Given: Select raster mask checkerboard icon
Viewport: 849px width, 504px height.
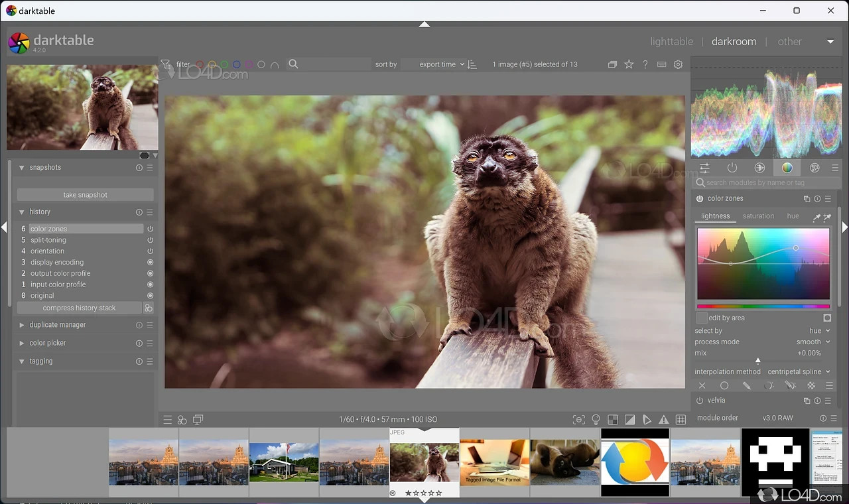Looking at the screenshot, I should [811, 385].
